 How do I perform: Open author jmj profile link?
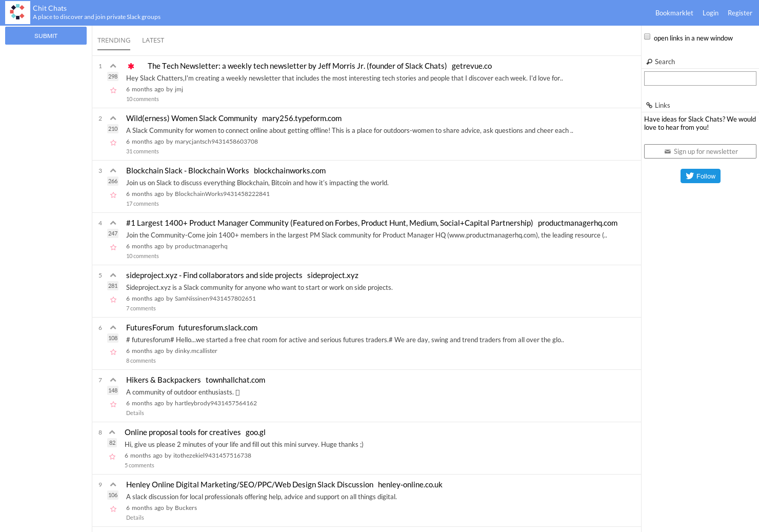[x=179, y=89]
